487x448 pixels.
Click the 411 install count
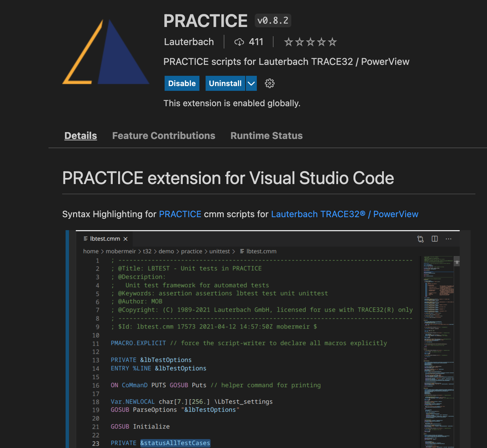pyautogui.click(x=256, y=42)
